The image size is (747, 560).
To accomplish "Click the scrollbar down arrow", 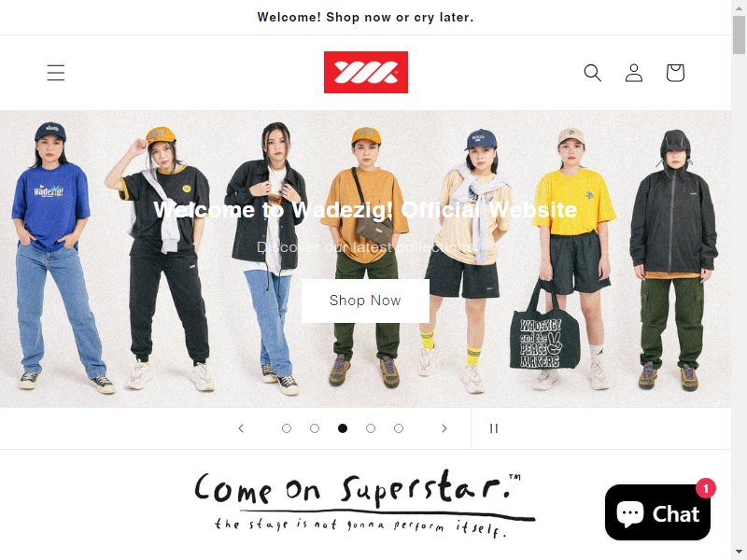I will [x=740, y=553].
